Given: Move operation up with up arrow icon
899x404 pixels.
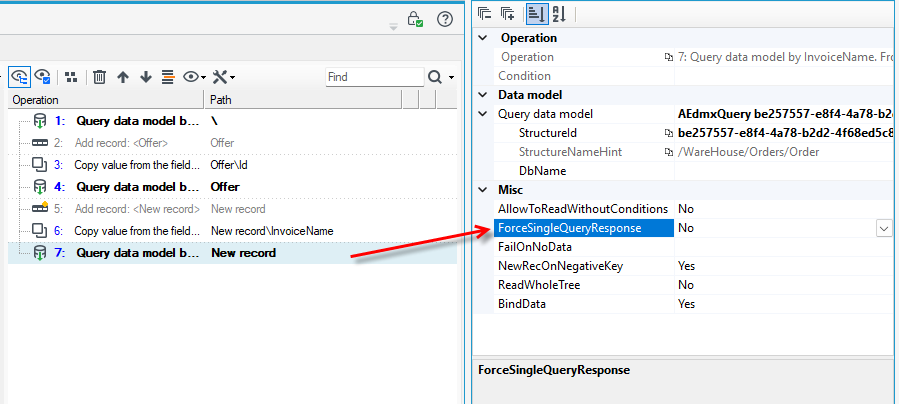Looking at the screenshot, I should point(123,77).
